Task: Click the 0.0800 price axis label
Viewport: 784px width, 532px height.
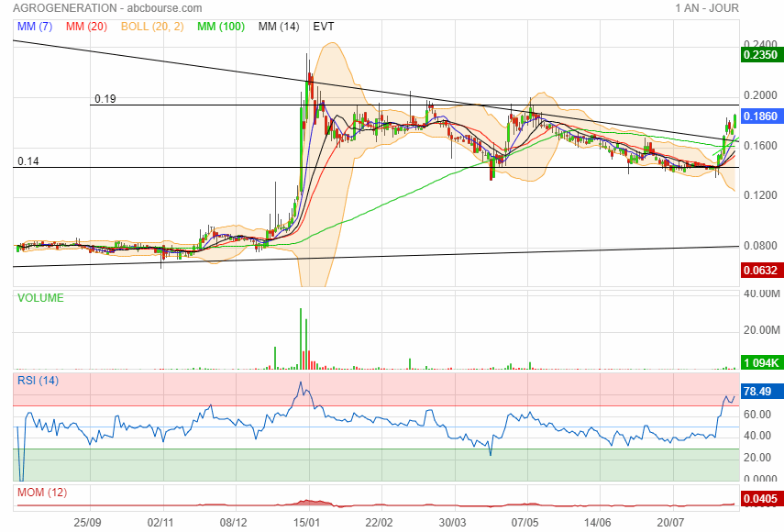Action: (x=760, y=246)
